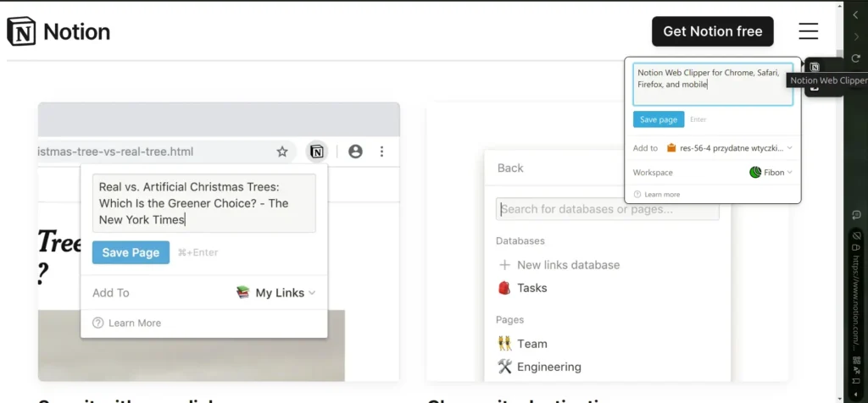This screenshot has width=868, height=403.
Task: Select the Engineering page entry
Action: tap(539, 367)
